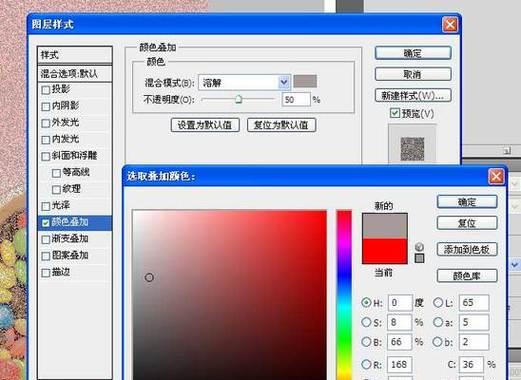Toggle the 预览(V) preview checkbox

click(395, 113)
